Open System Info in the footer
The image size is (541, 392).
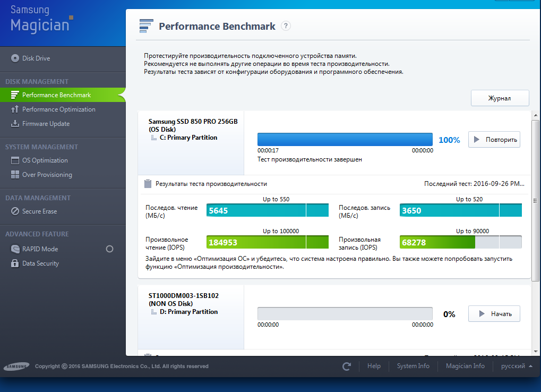413,366
